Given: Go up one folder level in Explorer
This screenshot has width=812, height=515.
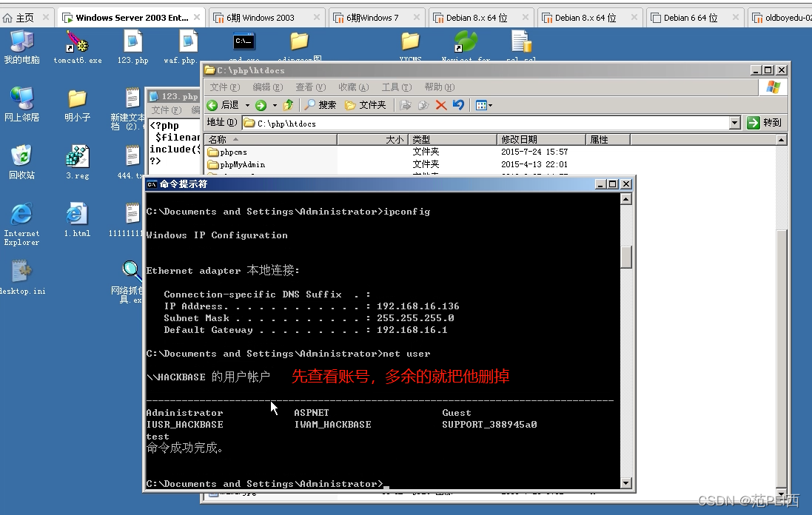Looking at the screenshot, I should click(x=289, y=105).
